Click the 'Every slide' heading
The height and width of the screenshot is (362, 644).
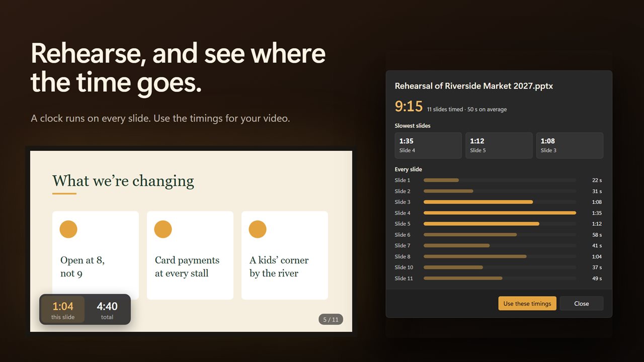409,169
